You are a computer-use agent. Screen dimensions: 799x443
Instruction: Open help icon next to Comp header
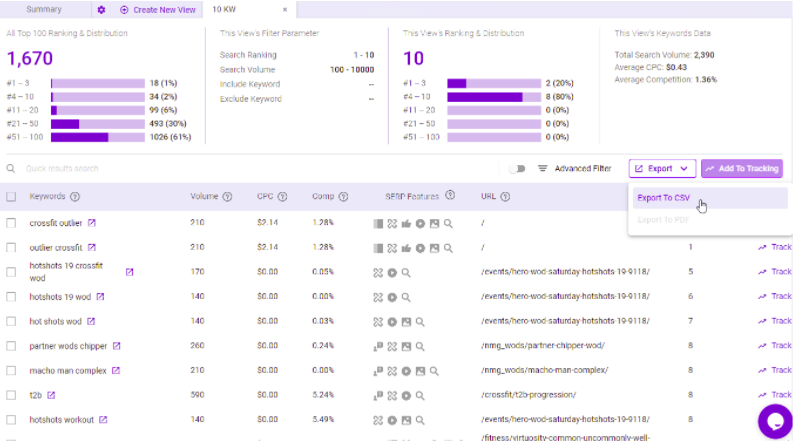(x=343, y=196)
